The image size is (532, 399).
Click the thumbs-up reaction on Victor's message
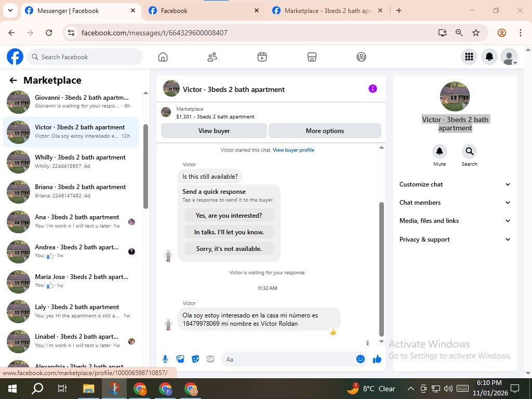click(x=333, y=332)
